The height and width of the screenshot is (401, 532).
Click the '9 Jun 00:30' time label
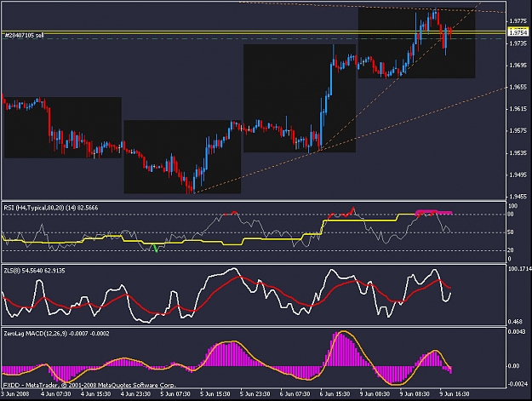[x=375, y=394]
